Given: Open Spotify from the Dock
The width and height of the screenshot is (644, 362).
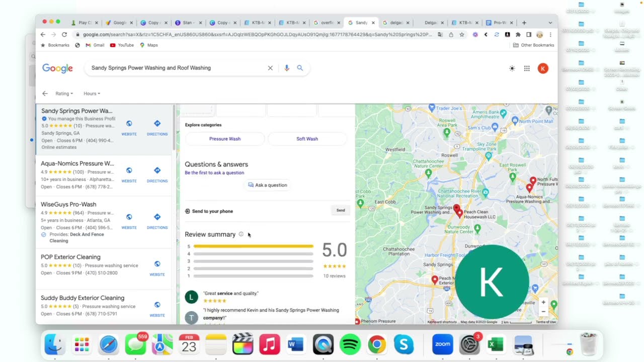Looking at the screenshot, I should 350,345.
